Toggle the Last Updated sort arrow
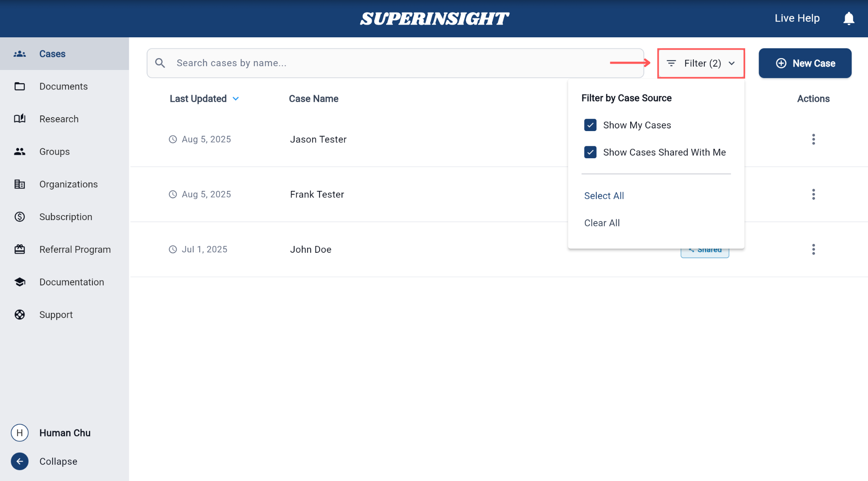Screen dimensions: 868x481 click(x=236, y=99)
